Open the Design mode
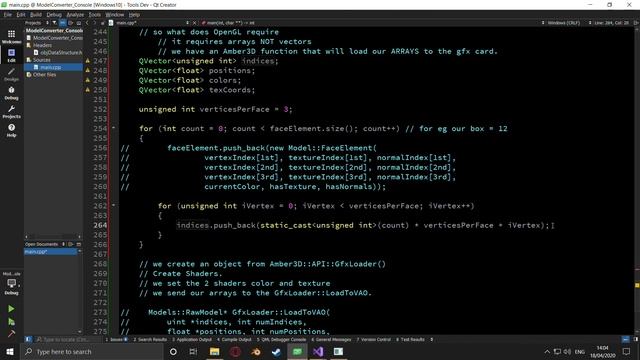 11,74
